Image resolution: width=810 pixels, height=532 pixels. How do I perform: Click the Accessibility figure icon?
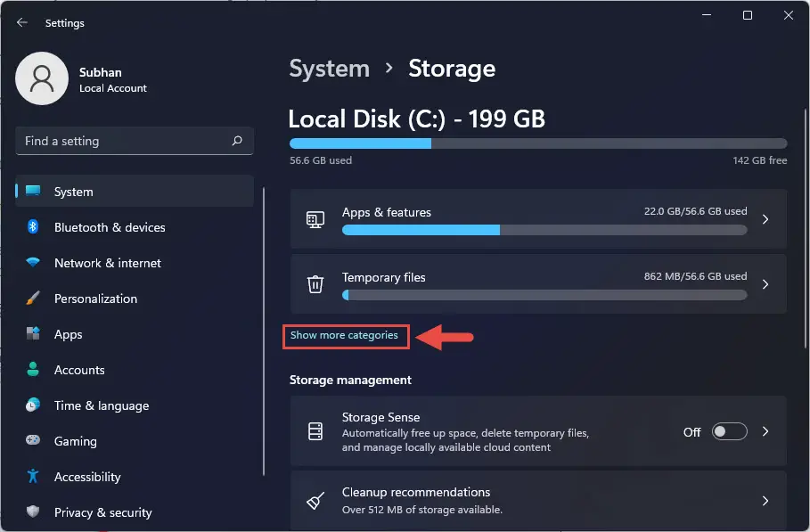click(33, 476)
